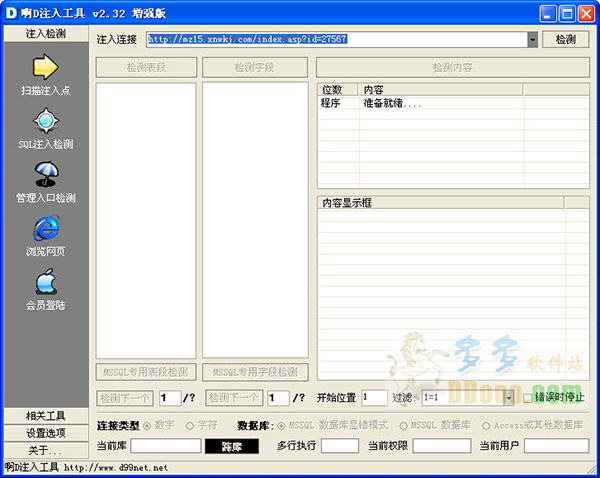Minimize the 啊D注入工具 window
The image size is (600, 478).
pyautogui.click(x=548, y=14)
